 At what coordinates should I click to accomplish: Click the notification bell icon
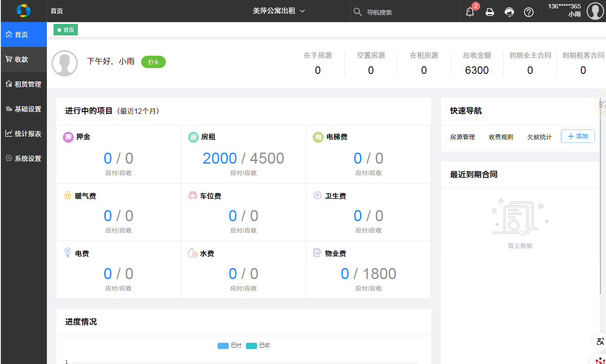pos(470,12)
